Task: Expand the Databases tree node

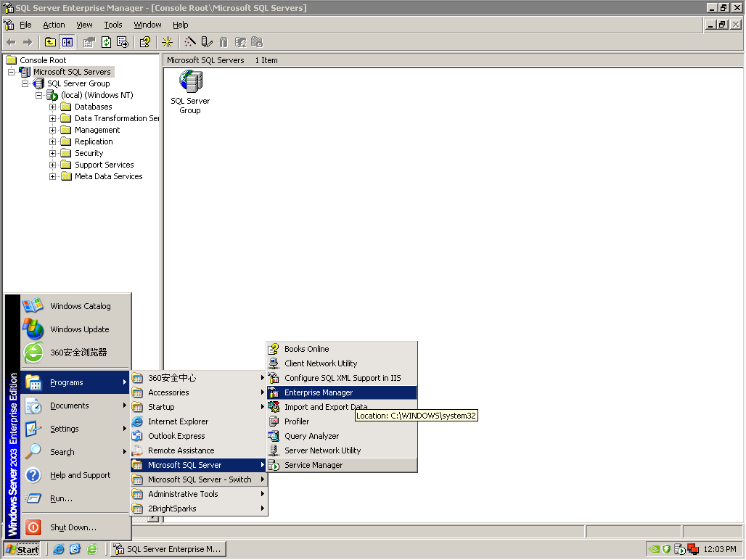Action: pos(52,106)
